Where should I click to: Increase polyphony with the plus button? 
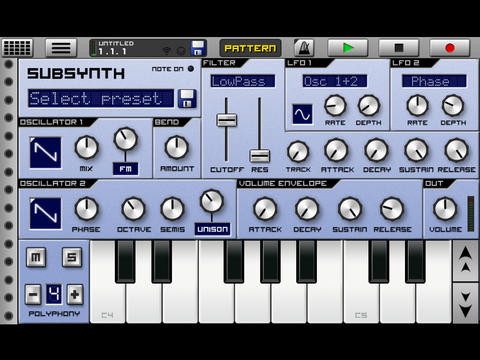pos(75,294)
